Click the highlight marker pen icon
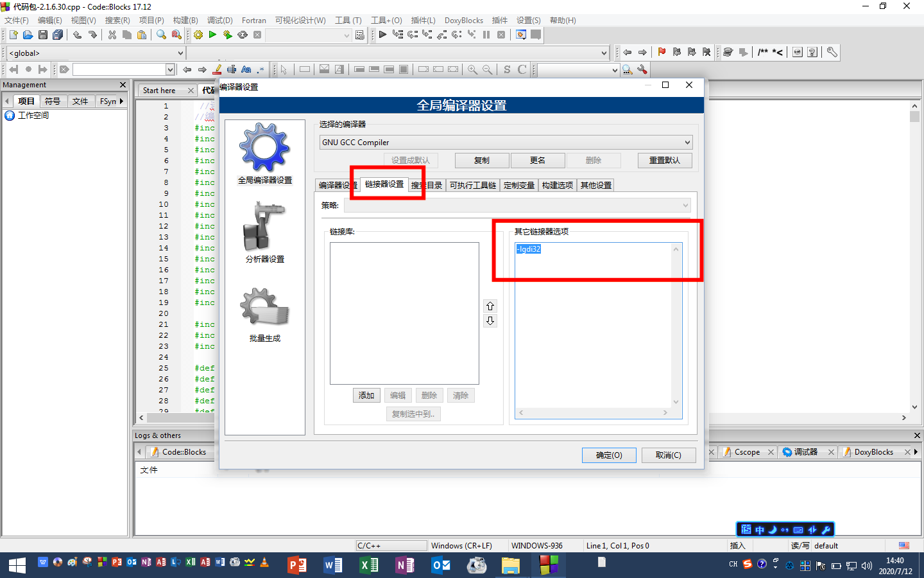 pos(217,69)
